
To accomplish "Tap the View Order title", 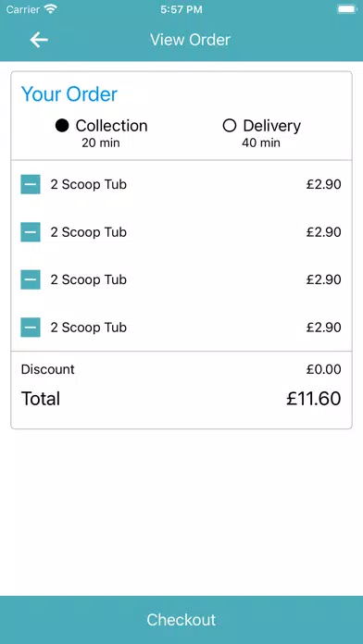I will point(191,40).
